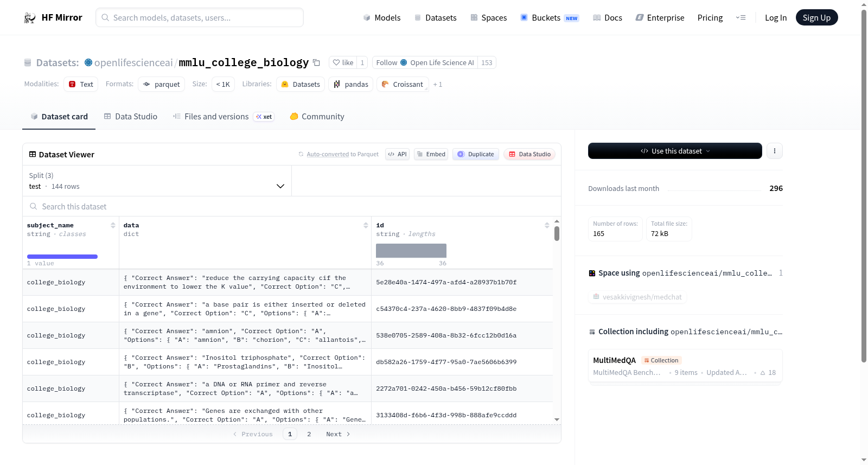
Task: Select the Datasets library tag
Action: pyautogui.click(x=301, y=84)
